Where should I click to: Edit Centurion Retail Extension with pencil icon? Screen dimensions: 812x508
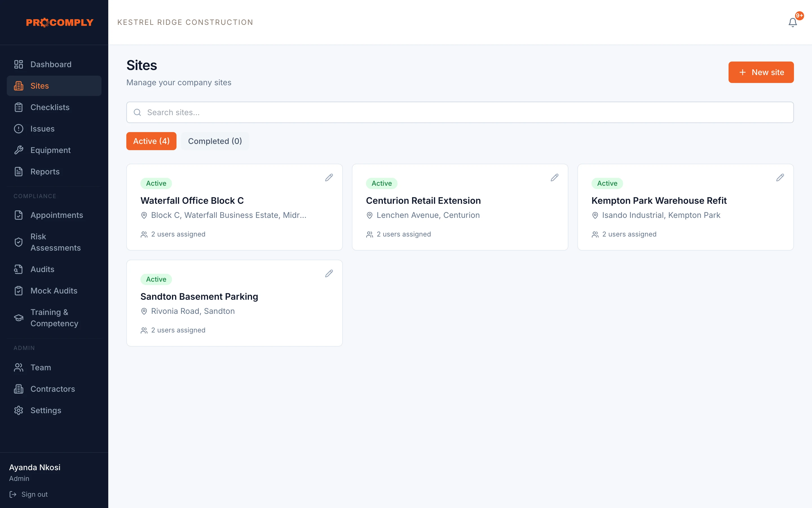[x=554, y=178]
